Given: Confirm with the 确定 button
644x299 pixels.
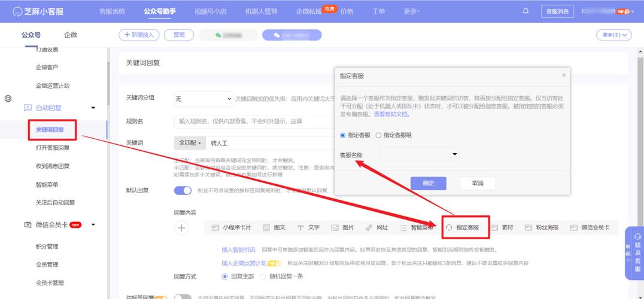Looking at the screenshot, I should pos(428,184).
